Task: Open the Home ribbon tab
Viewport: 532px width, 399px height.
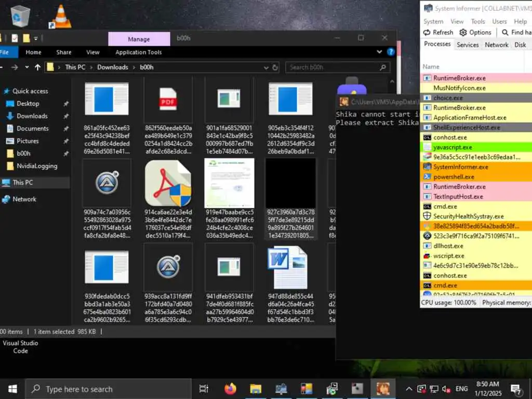Action: 33,52
